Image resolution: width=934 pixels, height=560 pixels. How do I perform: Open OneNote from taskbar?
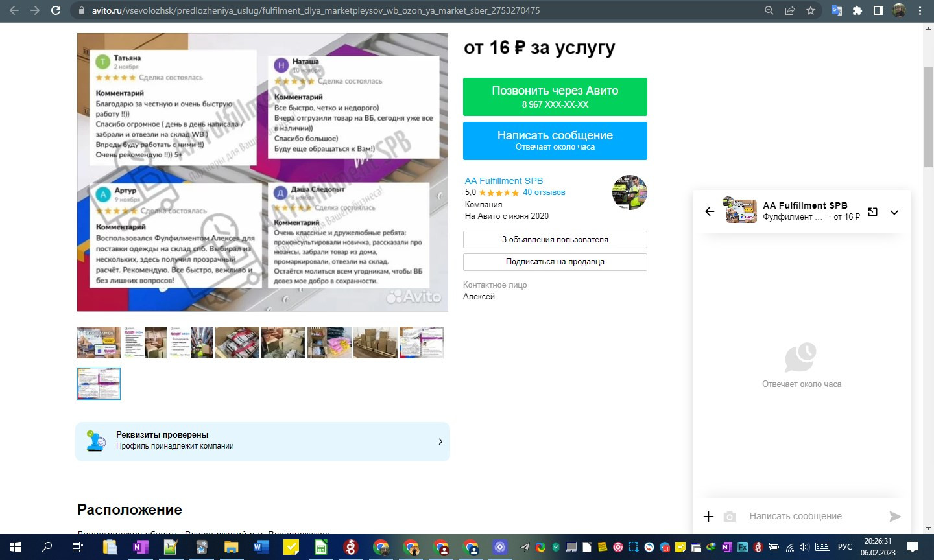[139, 547]
